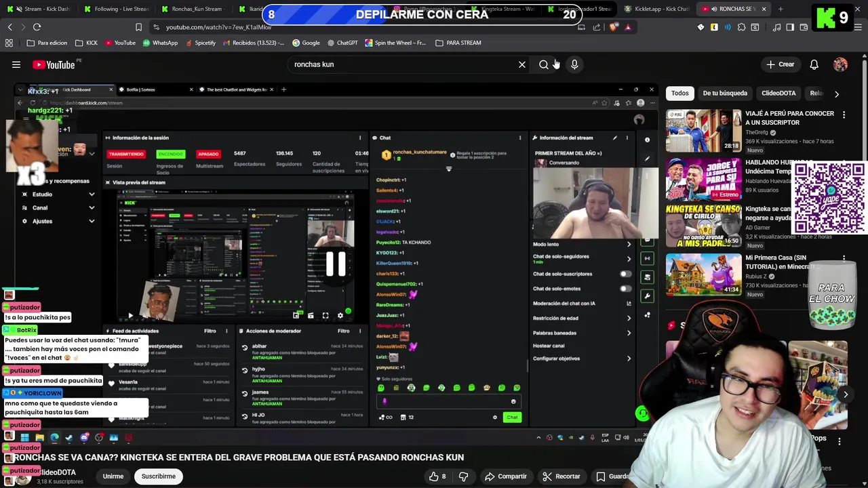
Task: Open the Brave shields lion icon
Action: click(614, 27)
